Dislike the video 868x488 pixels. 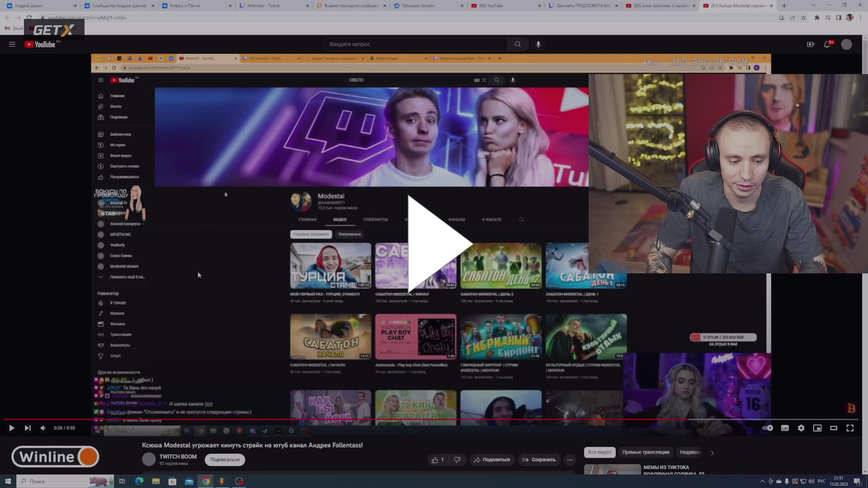coord(457,460)
